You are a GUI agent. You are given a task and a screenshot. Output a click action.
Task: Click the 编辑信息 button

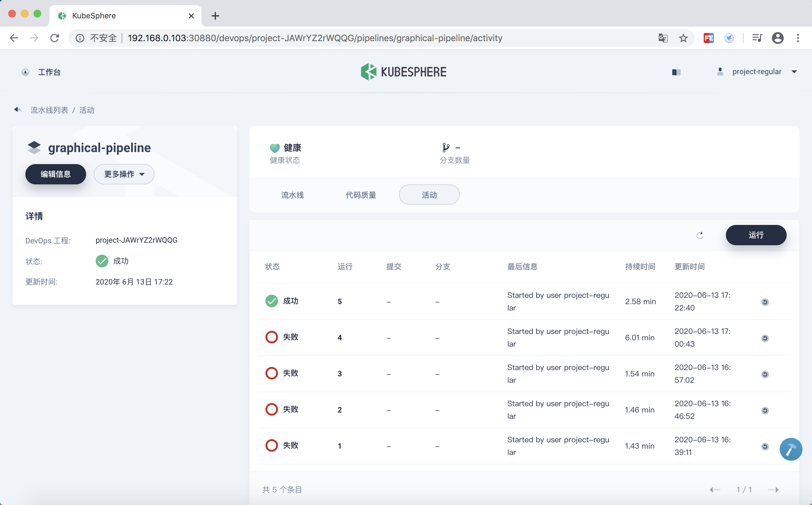[x=56, y=174]
